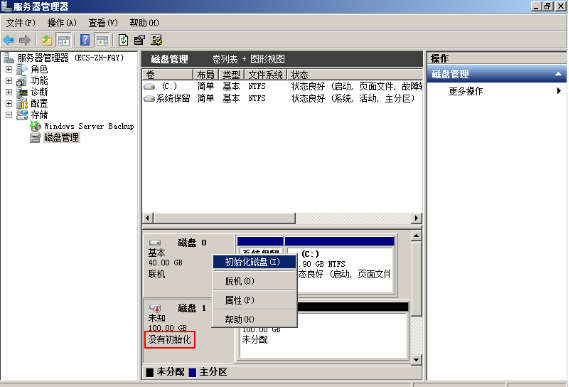Click the disk view scroll down arrow
The height and width of the screenshot is (387, 569).
point(416,359)
